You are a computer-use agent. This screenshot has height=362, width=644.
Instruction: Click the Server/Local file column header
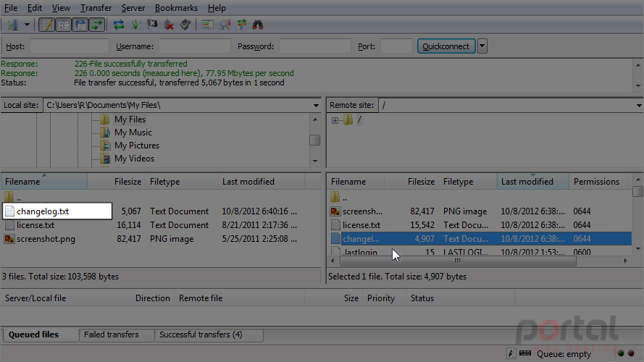(x=66, y=298)
